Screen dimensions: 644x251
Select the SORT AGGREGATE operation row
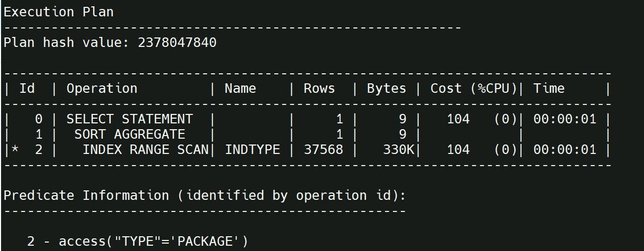[x=306, y=134]
